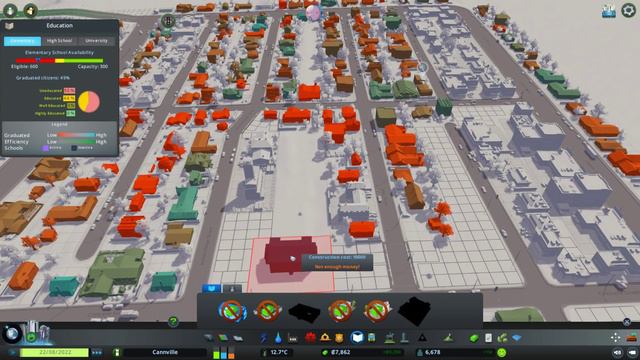This screenshot has width=640, height=360.
Task: Change simulation speed arrows button
Action: coord(96,352)
